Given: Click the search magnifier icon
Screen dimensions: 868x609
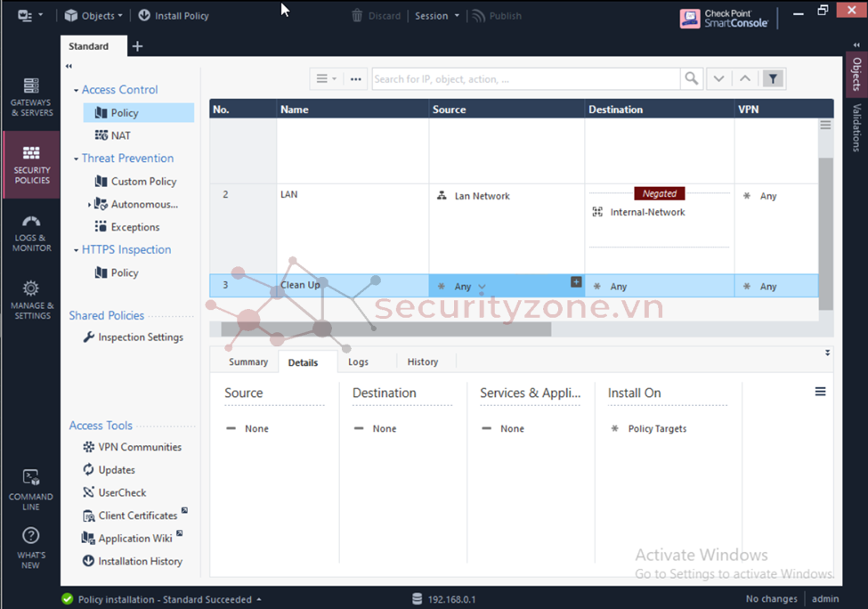Looking at the screenshot, I should click(692, 78).
